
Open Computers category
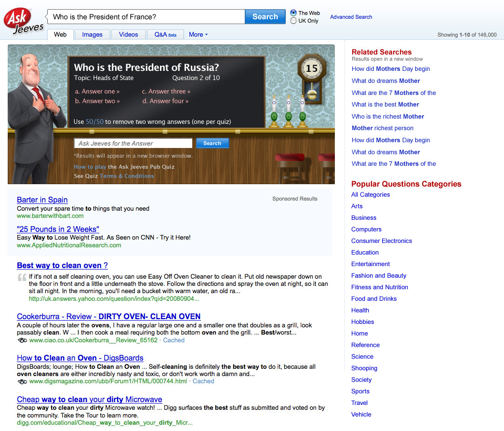(x=366, y=229)
